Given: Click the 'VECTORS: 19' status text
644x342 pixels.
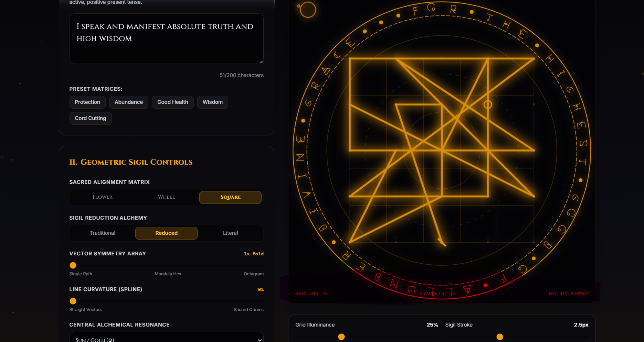Looking at the screenshot, I should click(311, 294).
